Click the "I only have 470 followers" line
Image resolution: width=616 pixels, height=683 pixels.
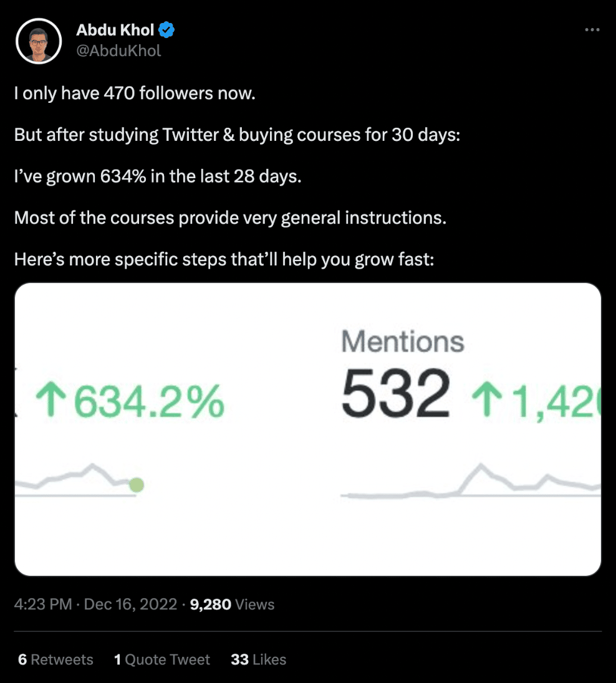point(135,94)
